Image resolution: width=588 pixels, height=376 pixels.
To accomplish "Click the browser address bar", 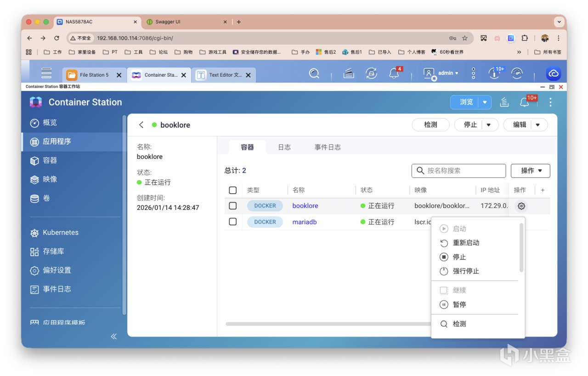I will coord(271,38).
